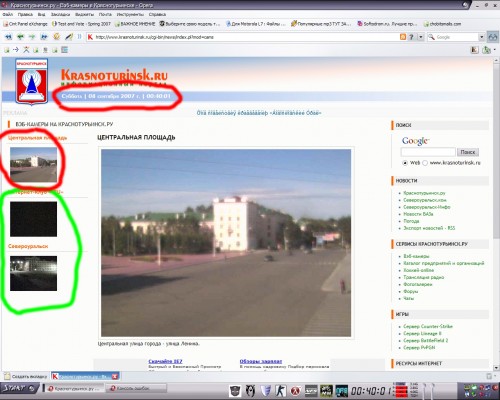Open the chdobitamails.com bookmark
500x400 pixels.
(x=442, y=24)
